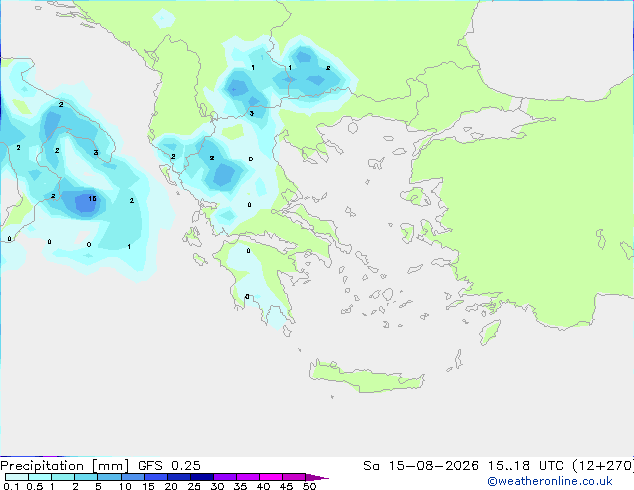Click the 'Precipitation [mm]' title text

tap(65, 466)
